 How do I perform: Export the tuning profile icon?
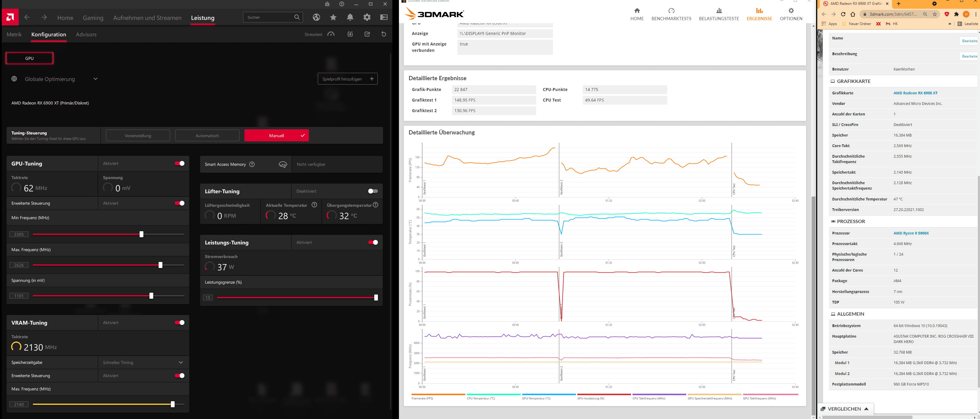click(367, 34)
